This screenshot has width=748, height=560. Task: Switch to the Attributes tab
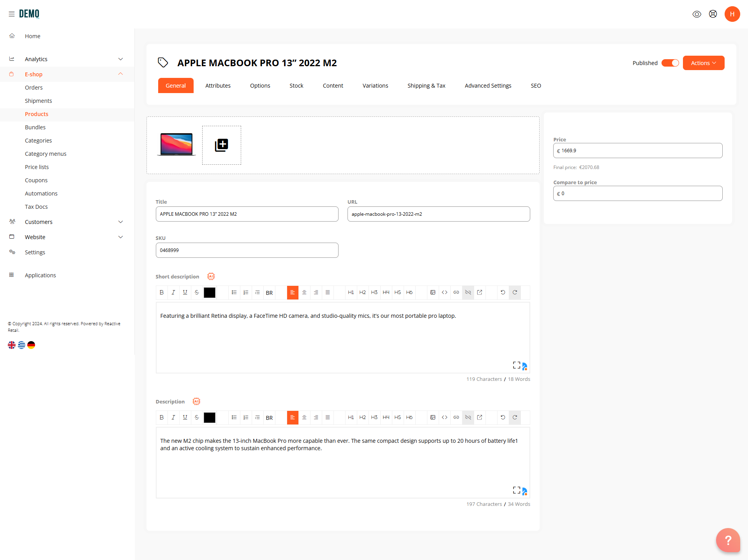pos(218,86)
